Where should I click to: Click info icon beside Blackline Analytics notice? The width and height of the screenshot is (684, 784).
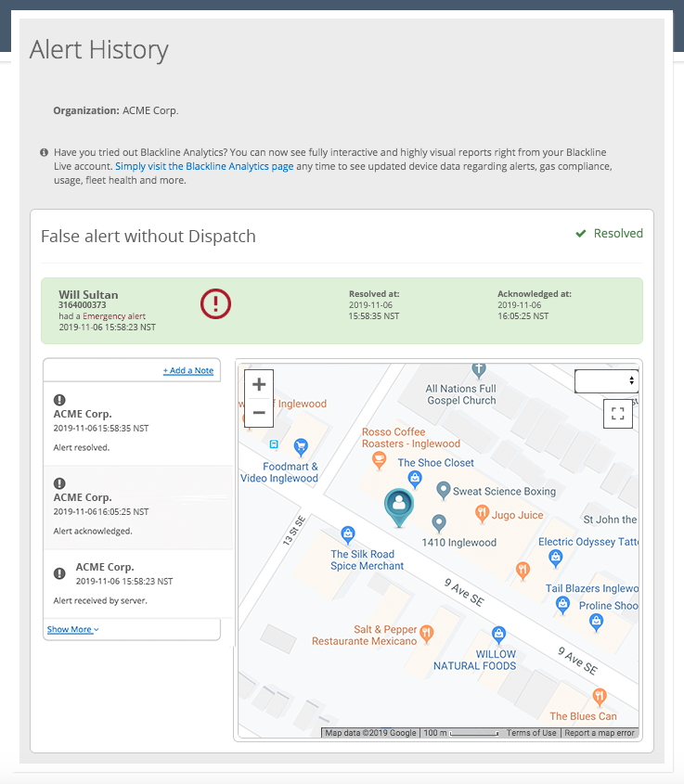pyautogui.click(x=44, y=152)
